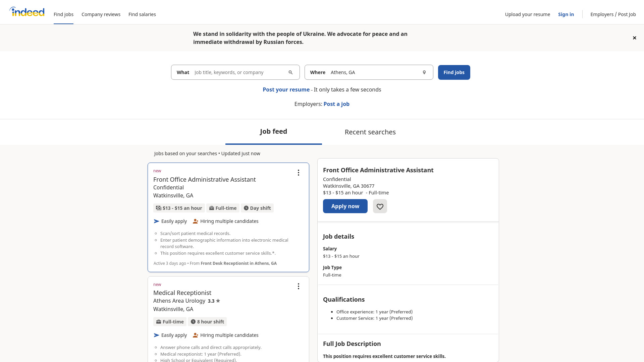The height and width of the screenshot is (362, 644).
Task: Click the Easily apply arrow icon on first job
Action: [157, 221]
